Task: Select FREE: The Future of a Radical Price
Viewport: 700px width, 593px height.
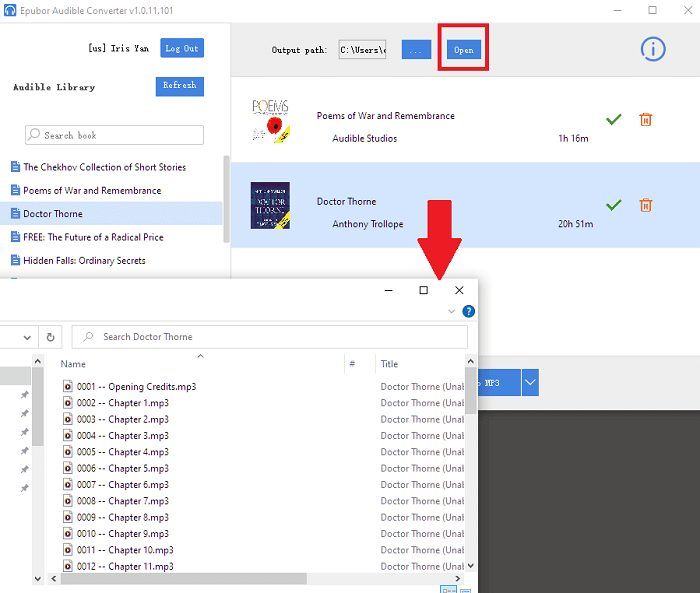Action: point(93,237)
